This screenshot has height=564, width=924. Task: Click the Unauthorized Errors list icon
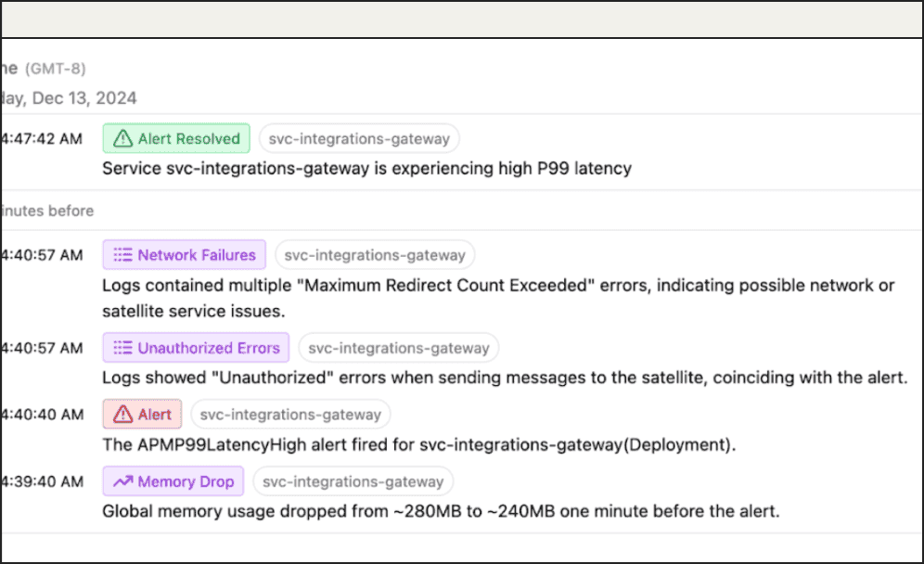122,348
